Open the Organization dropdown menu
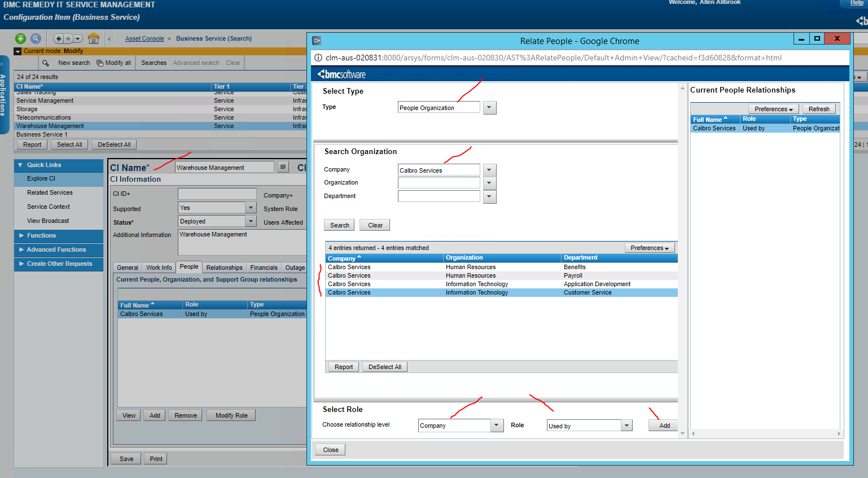 click(489, 183)
